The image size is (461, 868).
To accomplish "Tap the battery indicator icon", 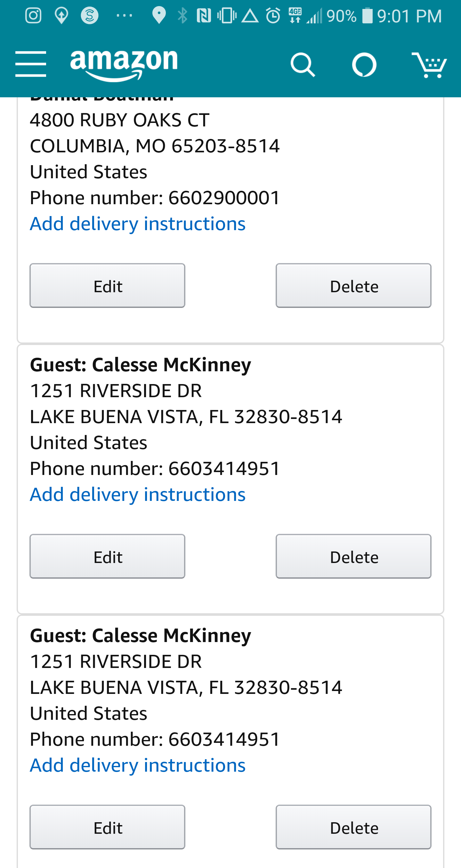I will [x=367, y=15].
